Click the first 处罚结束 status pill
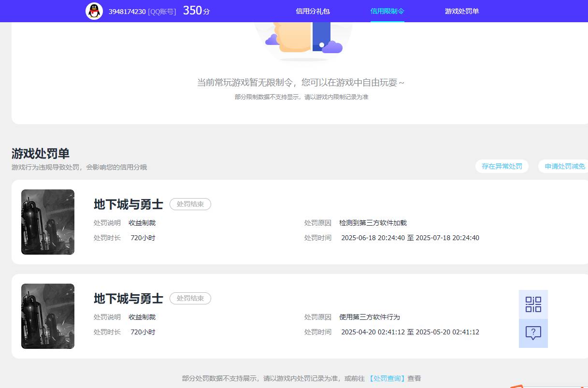This screenshot has height=388, width=588. (x=190, y=204)
